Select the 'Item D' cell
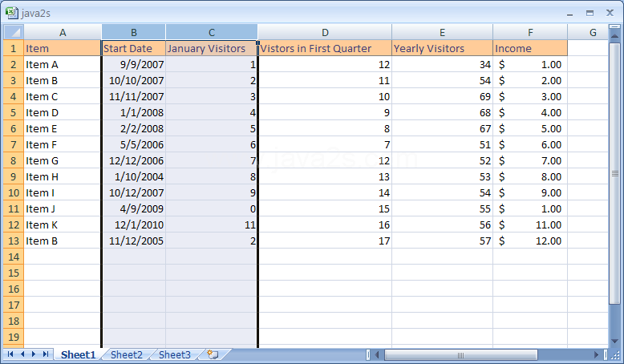Screen dimensions: 624x364 [x=63, y=112]
